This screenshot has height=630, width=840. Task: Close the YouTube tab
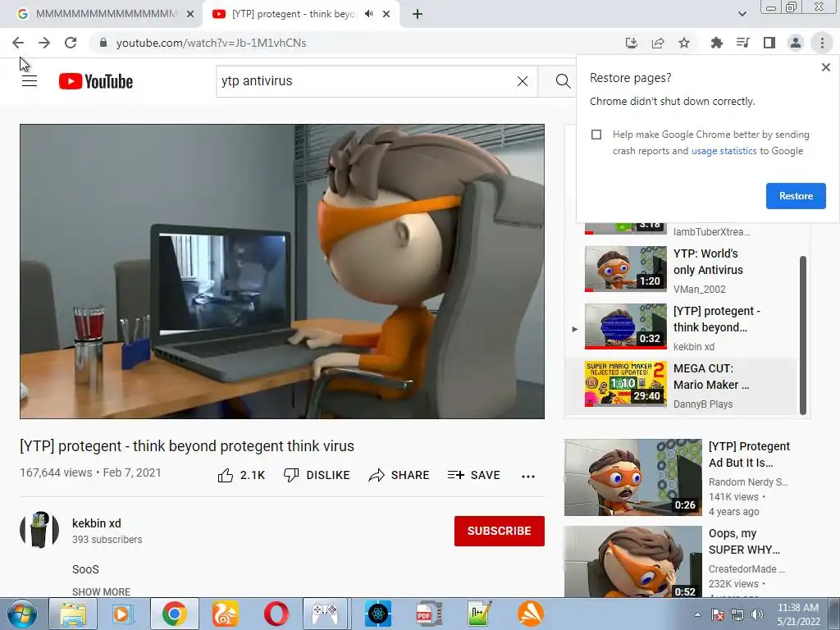pyautogui.click(x=386, y=14)
